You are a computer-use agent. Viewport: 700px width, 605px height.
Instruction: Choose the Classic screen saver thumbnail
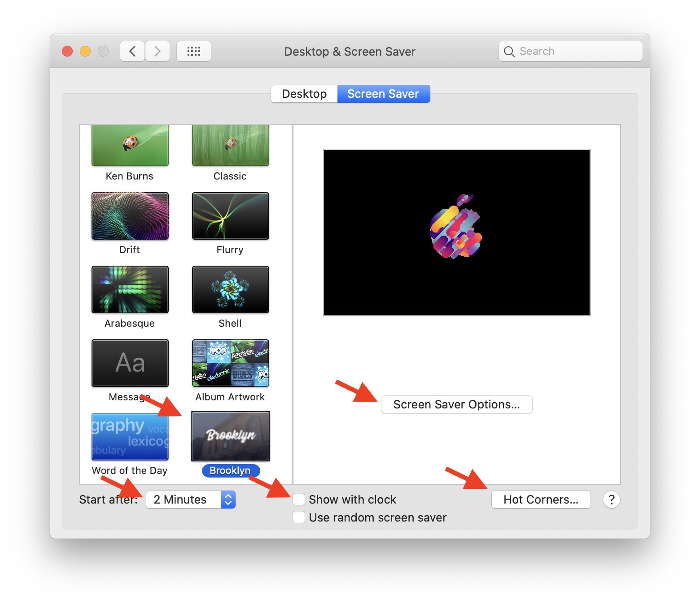click(230, 145)
